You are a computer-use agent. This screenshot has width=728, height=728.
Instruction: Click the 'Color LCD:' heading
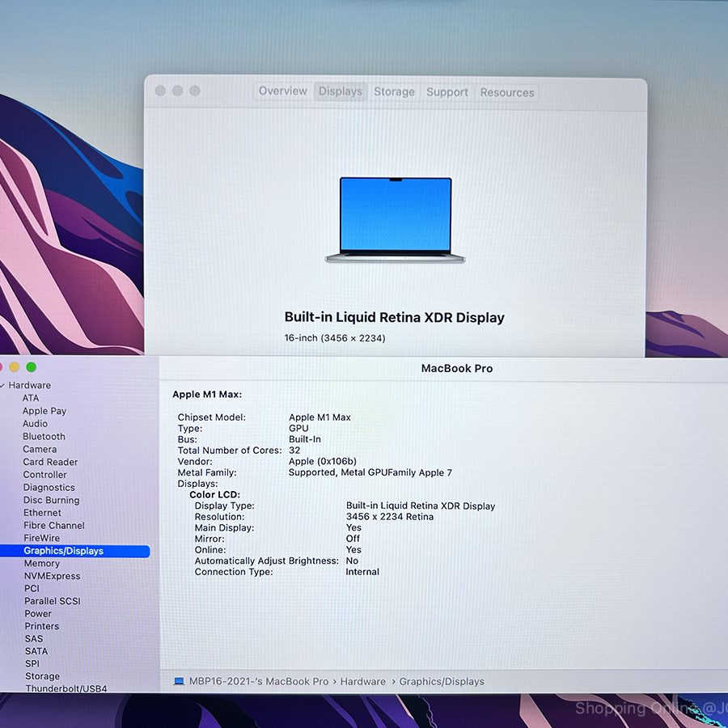tap(214, 494)
